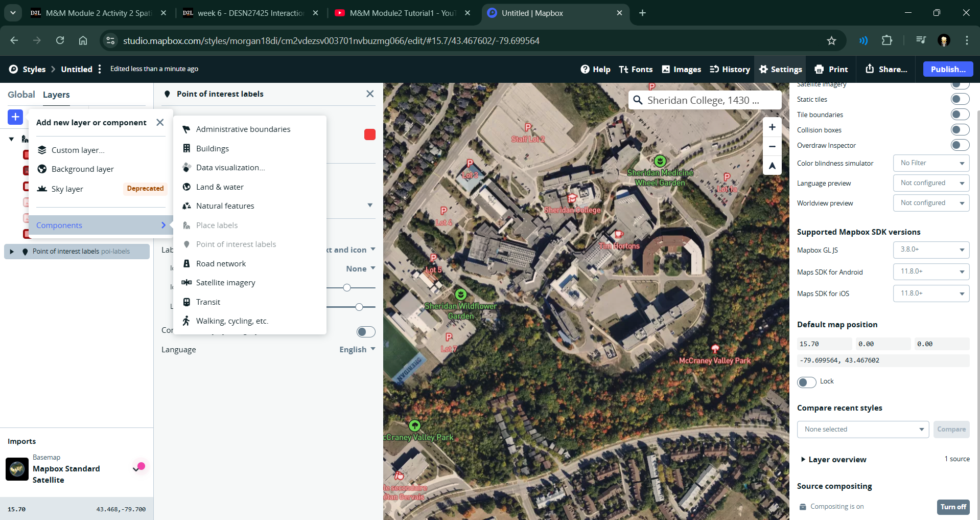Zoom out on the map
This screenshot has height=520, width=980.
point(772,147)
